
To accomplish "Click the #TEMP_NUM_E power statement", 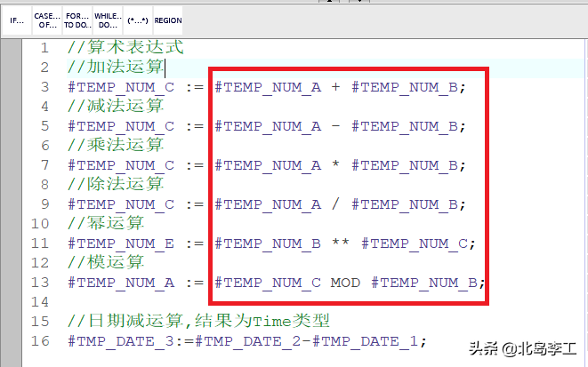I will (x=271, y=243).
